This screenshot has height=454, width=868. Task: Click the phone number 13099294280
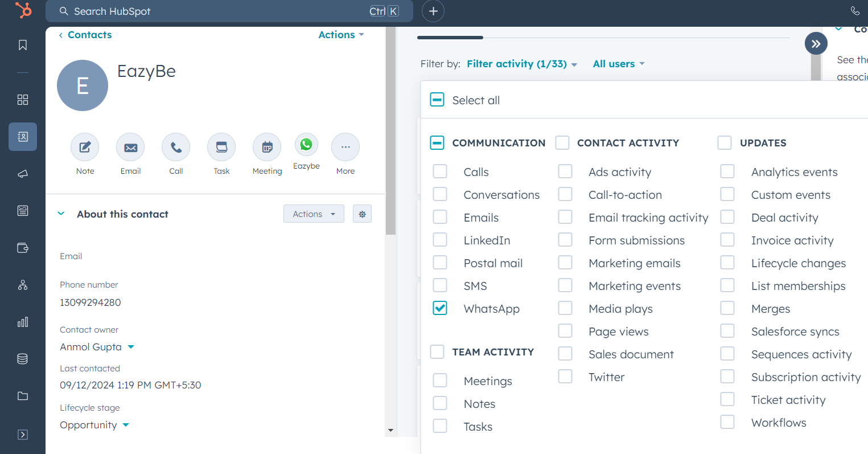pos(90,302)
